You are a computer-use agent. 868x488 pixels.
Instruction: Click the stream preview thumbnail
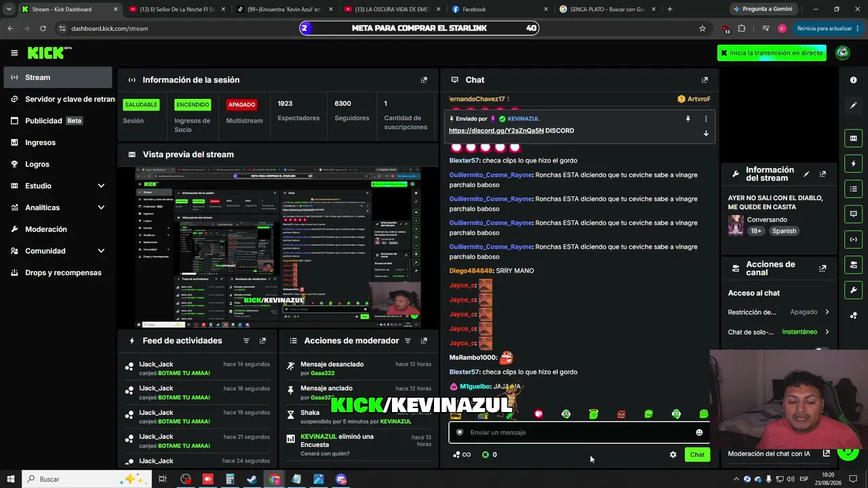(278, 247)
